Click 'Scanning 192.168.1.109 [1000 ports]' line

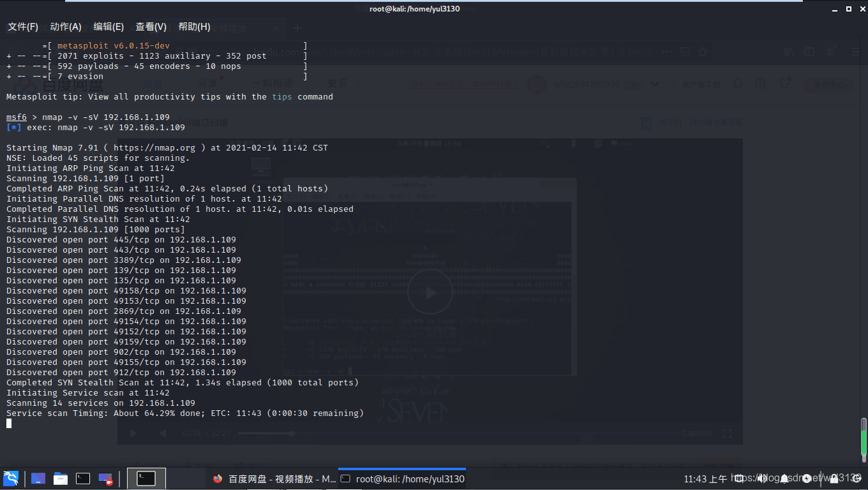(96, 230)
